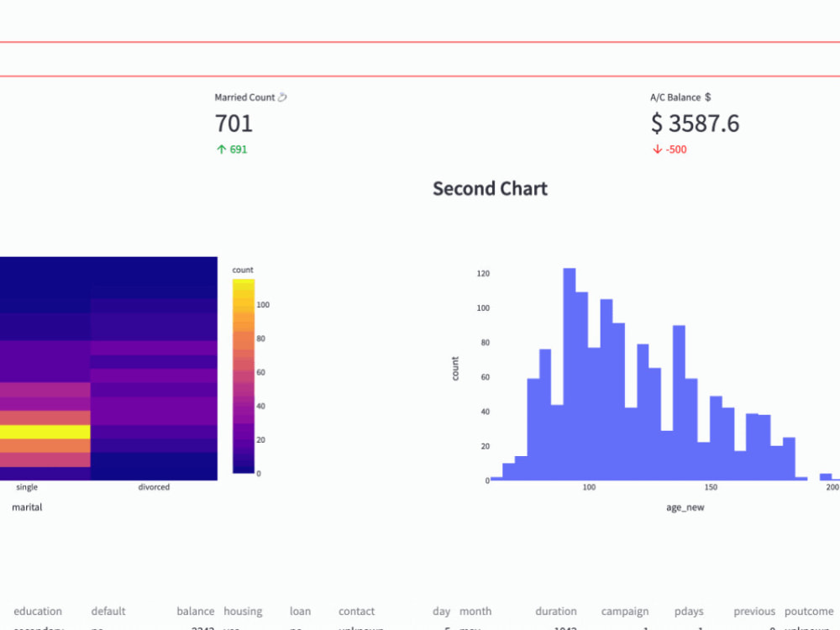Sort by the previous column header

pos(754,612)
